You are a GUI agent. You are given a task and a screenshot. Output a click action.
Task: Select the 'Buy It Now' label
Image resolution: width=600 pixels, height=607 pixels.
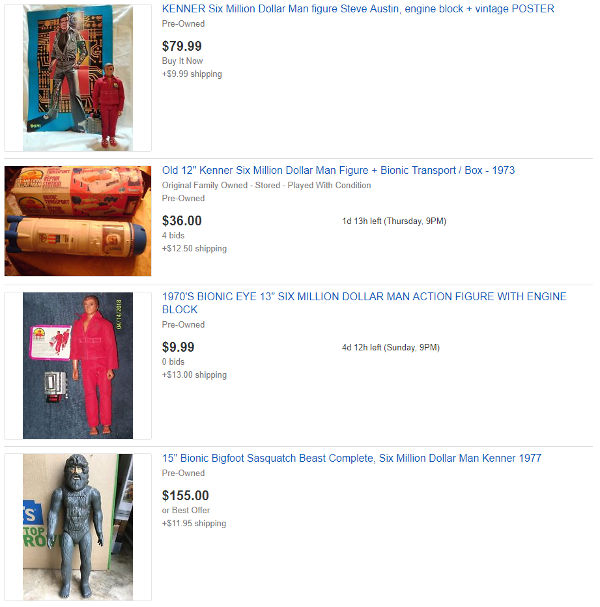[182, 61]
